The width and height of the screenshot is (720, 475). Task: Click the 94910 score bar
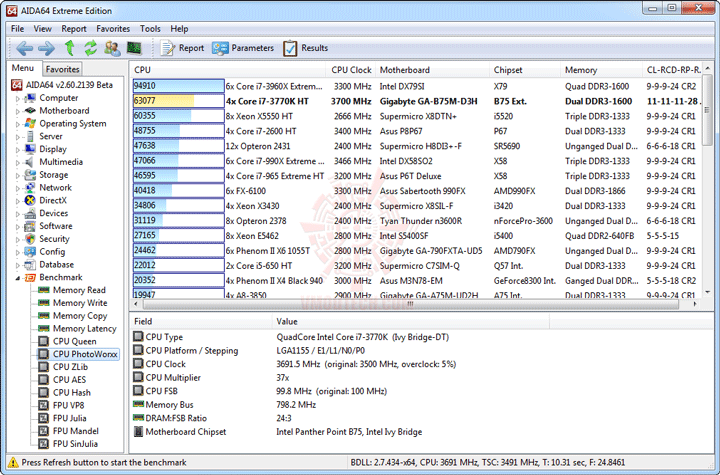178,86
